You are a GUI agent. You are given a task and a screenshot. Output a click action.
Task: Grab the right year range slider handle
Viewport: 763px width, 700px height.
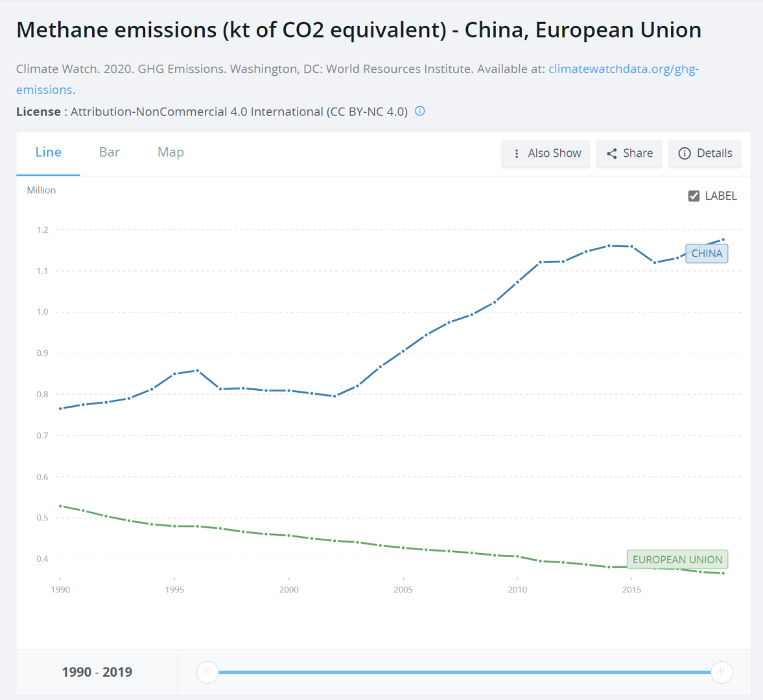722,672
